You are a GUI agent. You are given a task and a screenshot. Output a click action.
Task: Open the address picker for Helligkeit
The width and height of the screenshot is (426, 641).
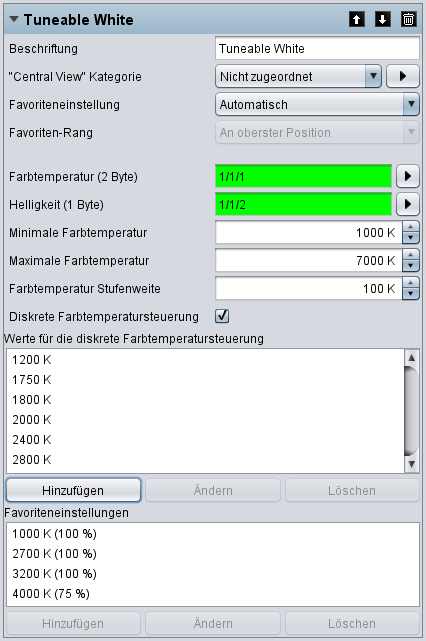pos(408,204)
